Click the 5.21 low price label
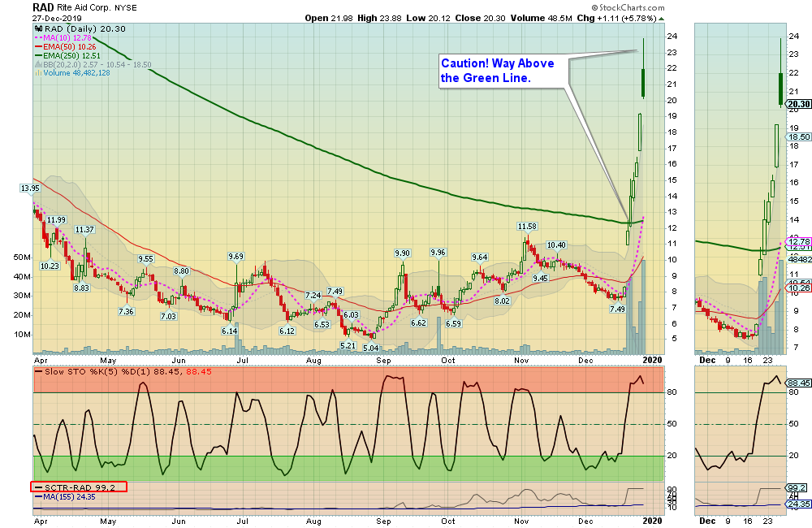The height and width of the screenshot is (528, 812). click(348, 345)
